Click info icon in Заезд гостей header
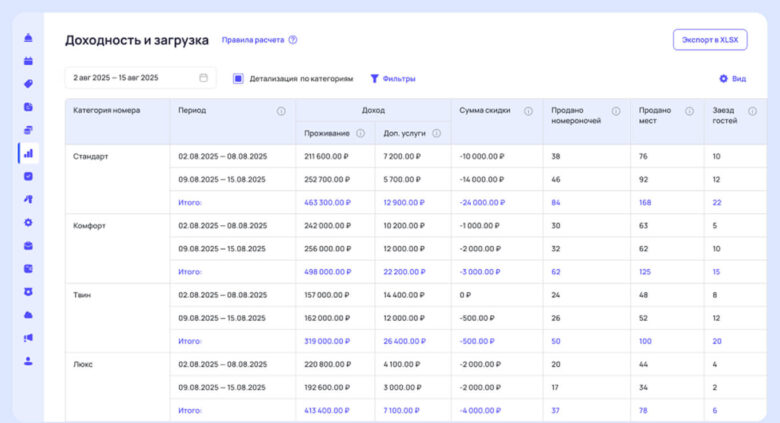780x423 pixels. (753, 111)
